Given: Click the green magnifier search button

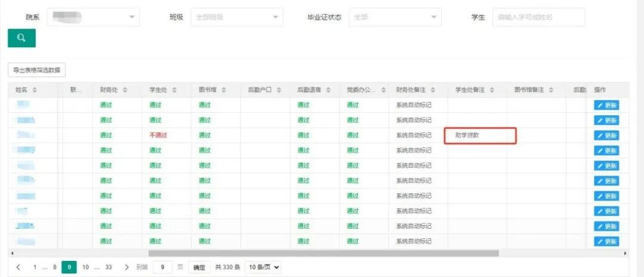Looking at the screenshot, I should [21, 38].
